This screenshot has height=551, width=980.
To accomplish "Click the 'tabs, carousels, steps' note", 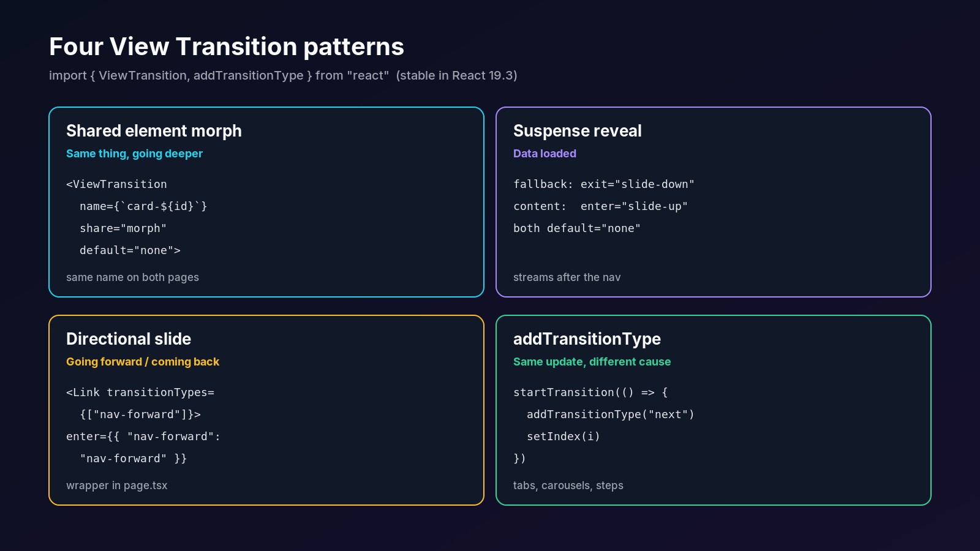I will pyautogui.click(x=568, y=485).
